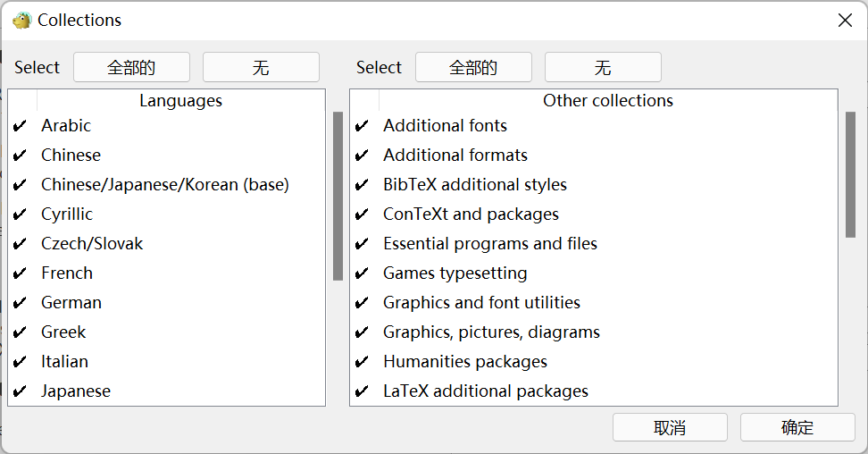The height and width of the screenshot is (454, 868).
Task: Toggle Graphics and font utilities checkmark
Action: (362, 303)
